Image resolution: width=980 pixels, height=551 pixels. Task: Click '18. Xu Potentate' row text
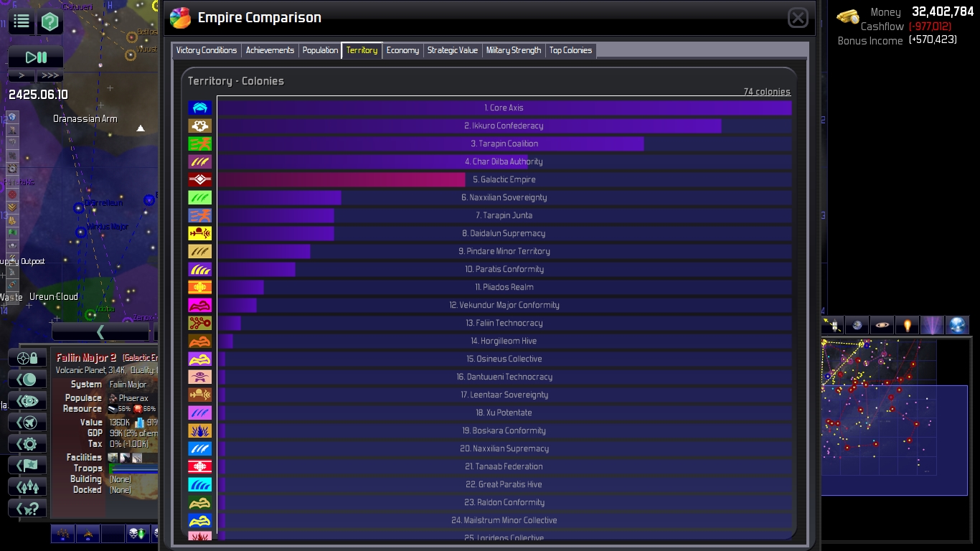coord(504,413)
